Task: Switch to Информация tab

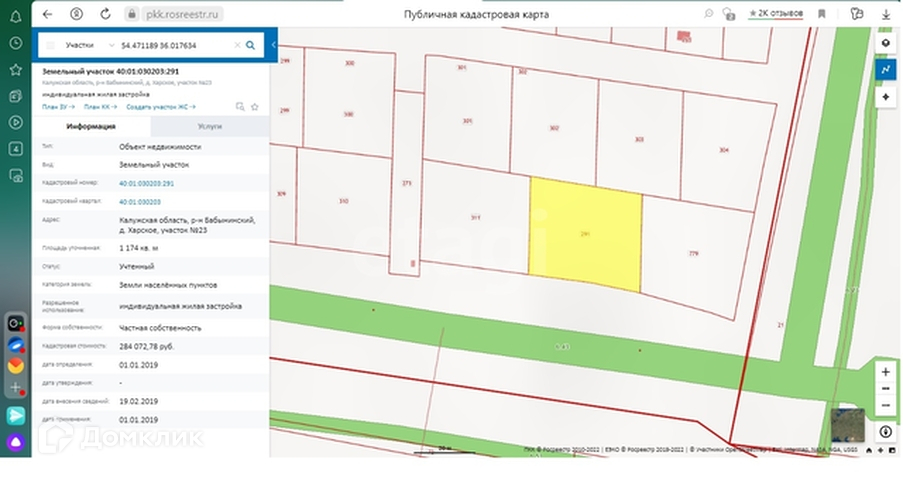Action: [x=91, y=126]
